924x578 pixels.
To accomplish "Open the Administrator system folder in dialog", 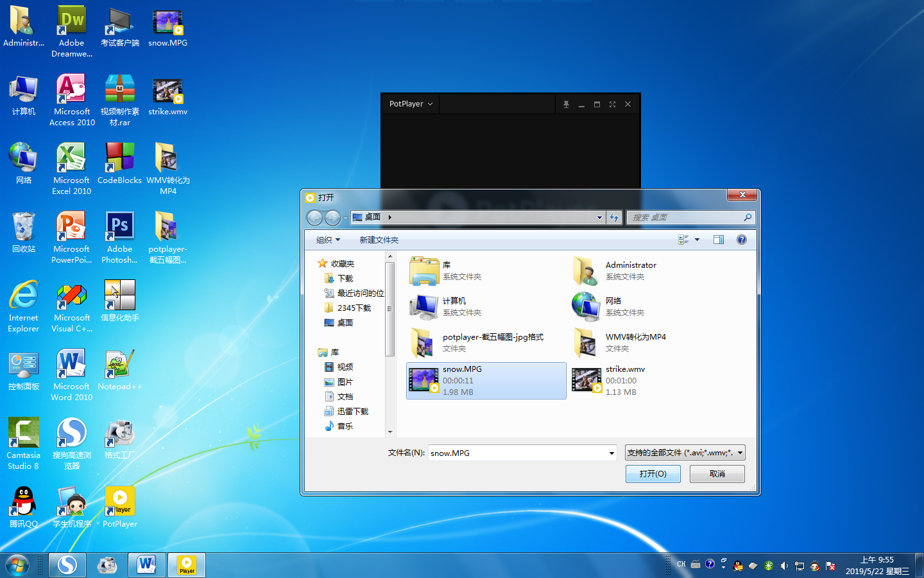I will pyautogui.click(x=648, y=270).
